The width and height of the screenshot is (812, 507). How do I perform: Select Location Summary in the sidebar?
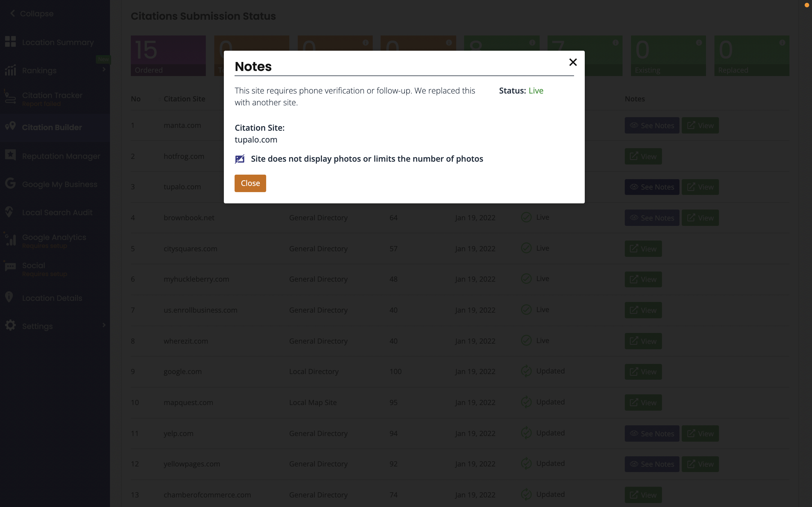58,42
